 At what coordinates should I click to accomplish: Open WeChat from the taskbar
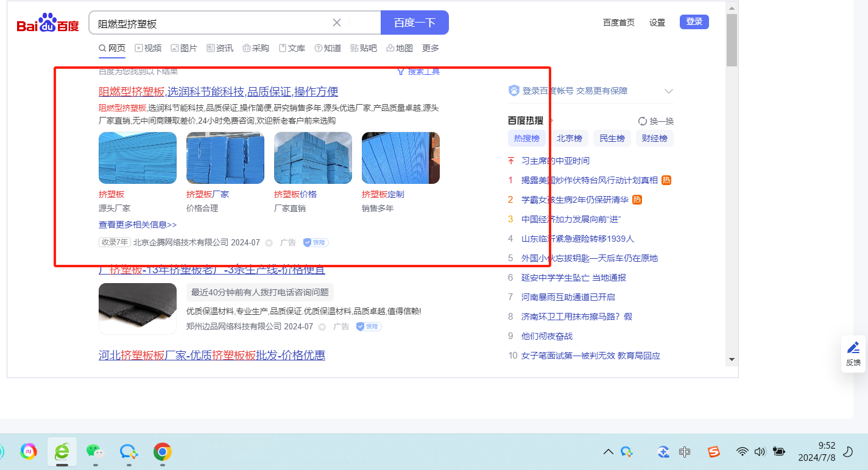point(95,451)
